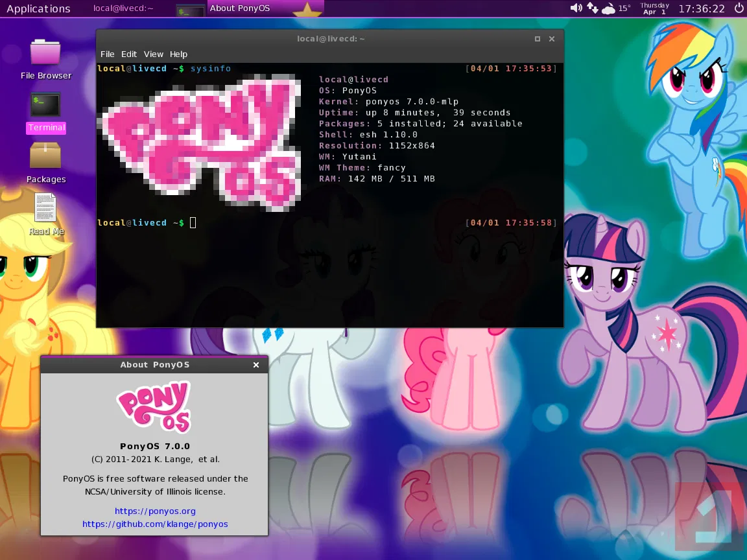Click the 'Shell: esh 1.10.0' line
747x560 pixels.
[x=368, y=134]
